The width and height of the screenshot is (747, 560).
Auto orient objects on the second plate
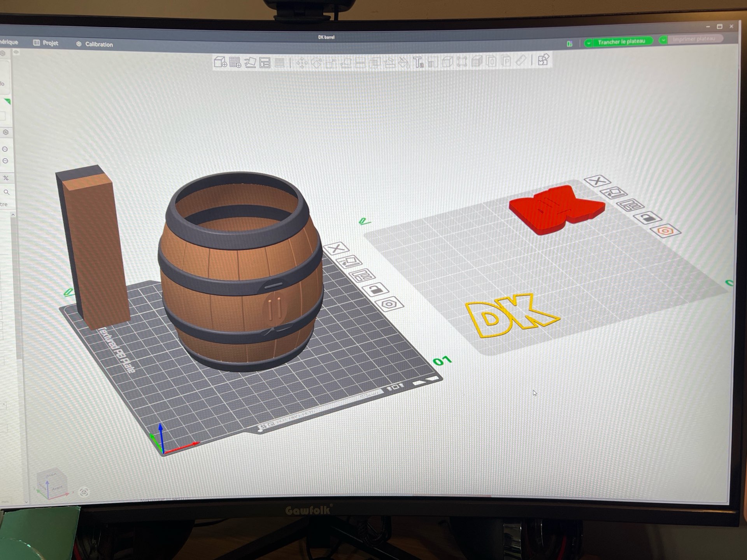pos(614,192)
